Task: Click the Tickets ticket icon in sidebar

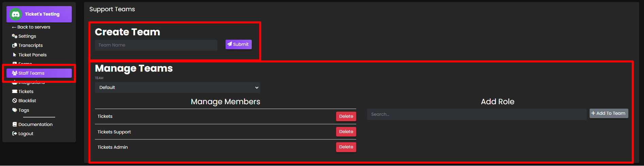Action: pyautogui.click(x=15, y=91)
